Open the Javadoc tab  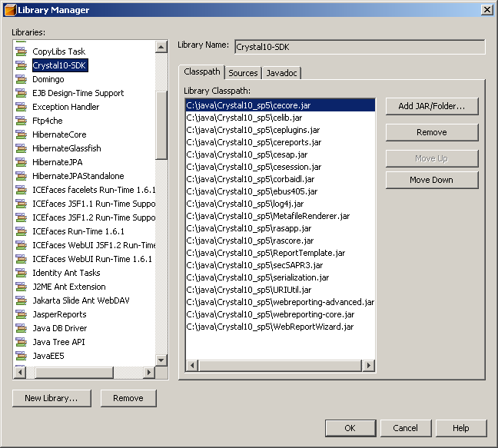pos(281,73)
